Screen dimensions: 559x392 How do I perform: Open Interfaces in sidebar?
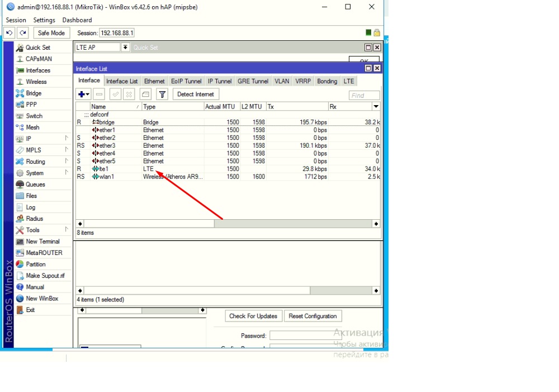point(38,70)
